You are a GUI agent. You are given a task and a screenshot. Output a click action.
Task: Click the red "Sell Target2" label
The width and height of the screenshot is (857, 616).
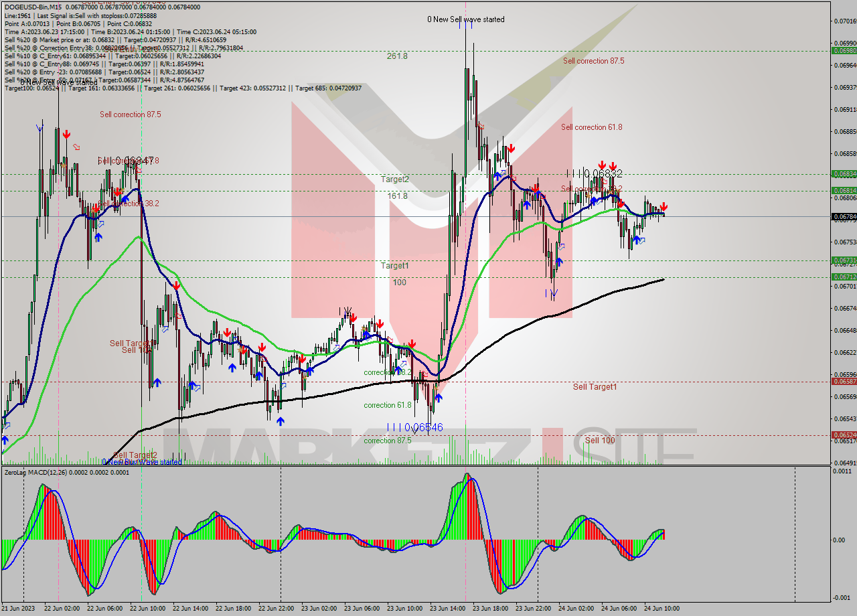[135, 455]
